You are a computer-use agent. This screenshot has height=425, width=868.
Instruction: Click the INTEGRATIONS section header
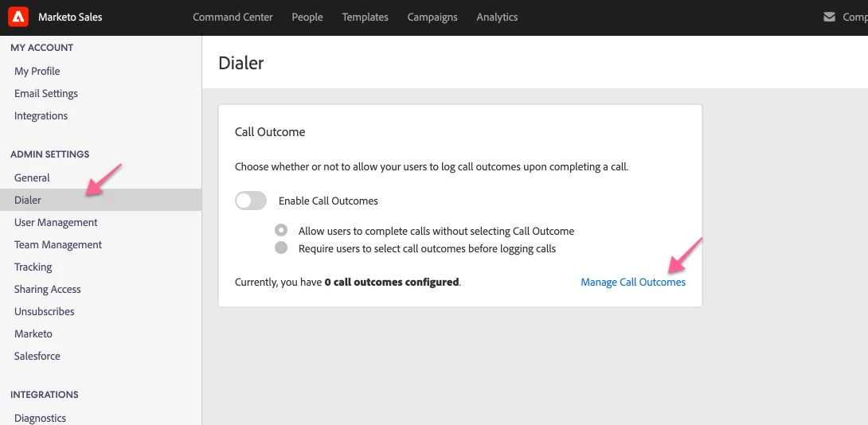point(45,395)
